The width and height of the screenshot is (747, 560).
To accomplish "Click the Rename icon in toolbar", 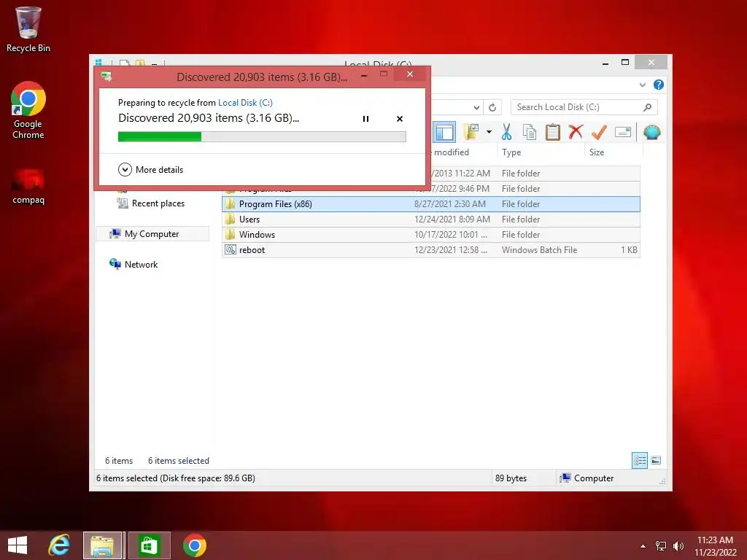I will (x=623, y=132).
